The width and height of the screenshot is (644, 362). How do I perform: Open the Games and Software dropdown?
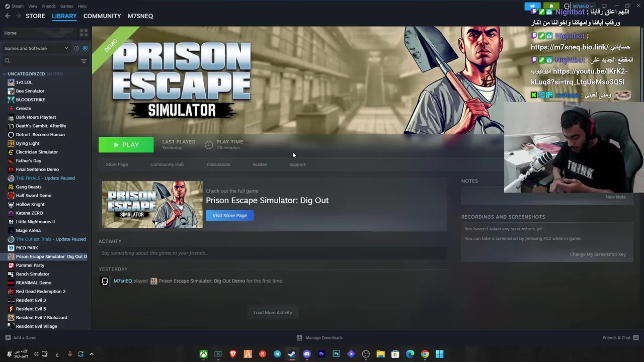[x=36, y=48]
